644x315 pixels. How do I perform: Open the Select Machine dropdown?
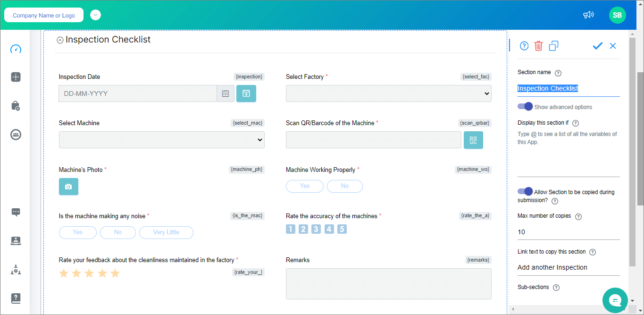pos(161,140)
